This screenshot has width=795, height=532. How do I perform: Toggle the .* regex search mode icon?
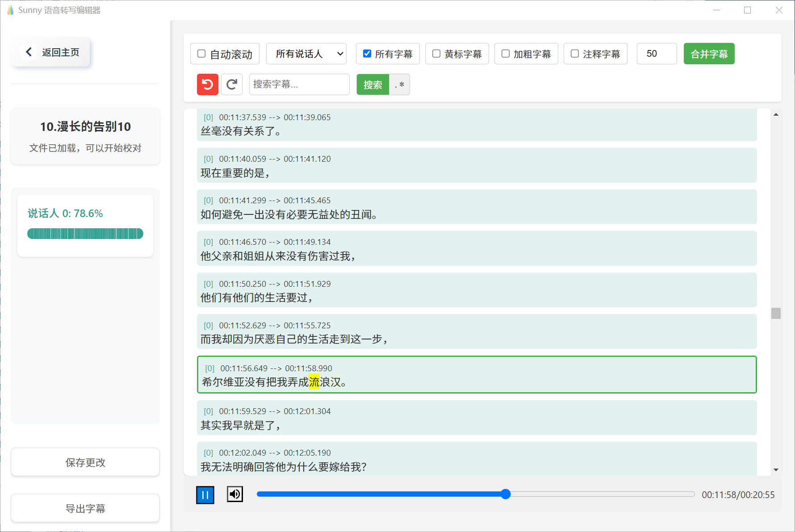point(400,84)
